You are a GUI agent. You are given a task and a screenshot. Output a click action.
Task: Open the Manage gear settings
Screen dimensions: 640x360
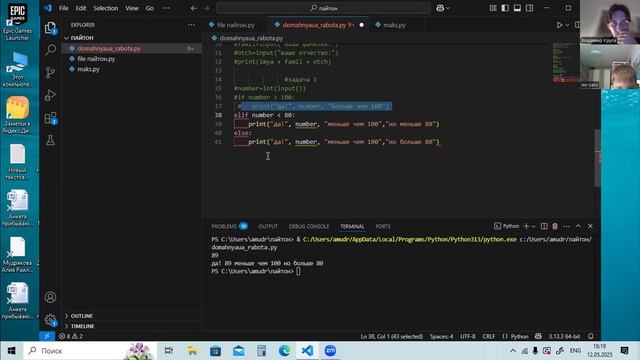(50, 320)
